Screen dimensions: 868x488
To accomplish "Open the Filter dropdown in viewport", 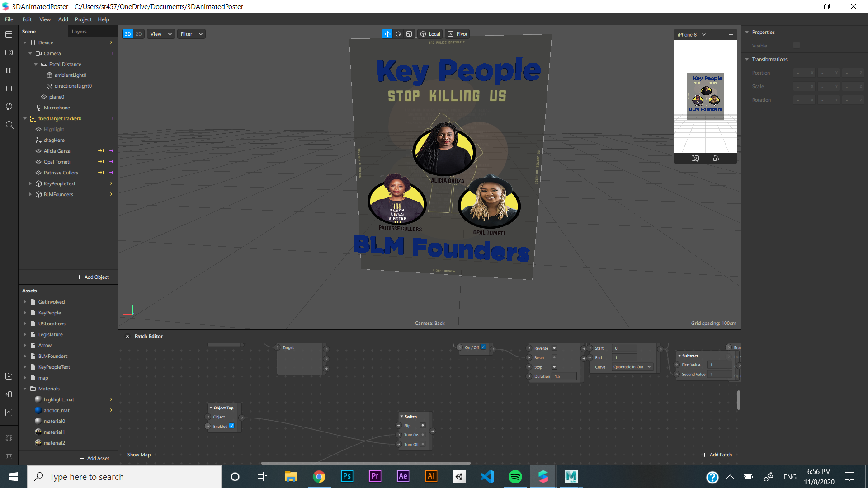I will tap(191, 34).
